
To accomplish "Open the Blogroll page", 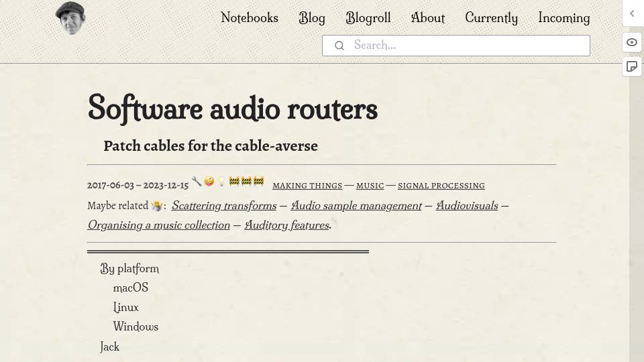I will [368, 17].
